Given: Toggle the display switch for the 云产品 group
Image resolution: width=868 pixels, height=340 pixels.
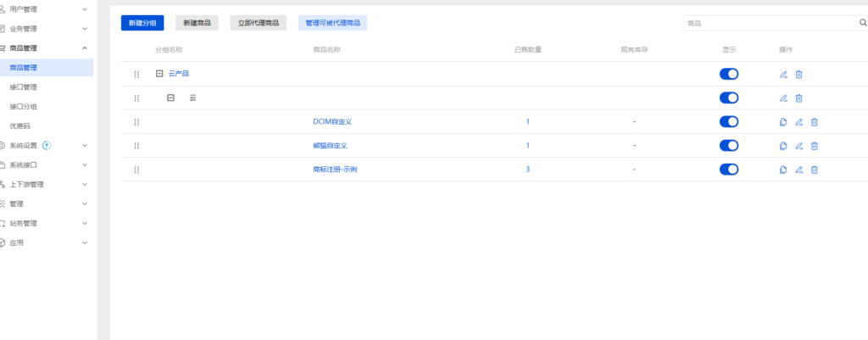Looking at the screenshot, I should tap(729, 75).
